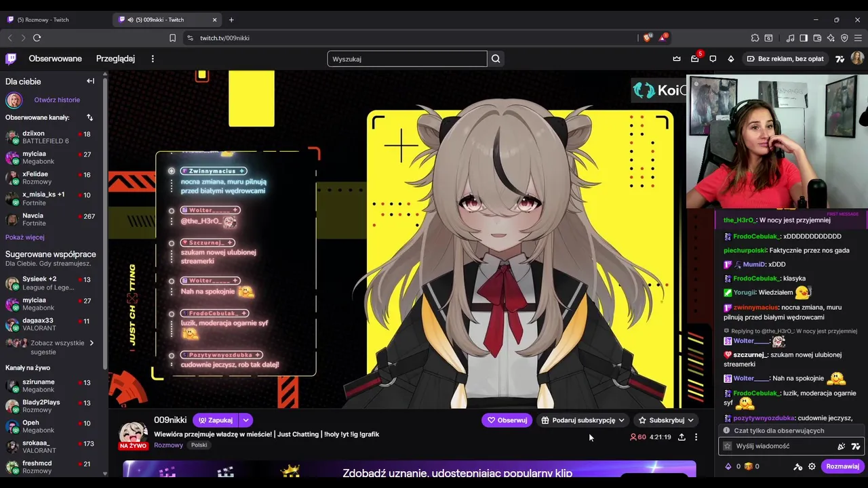Open xFelidae channel in sidebar
The image size is (868, 488).
(52, 178)
